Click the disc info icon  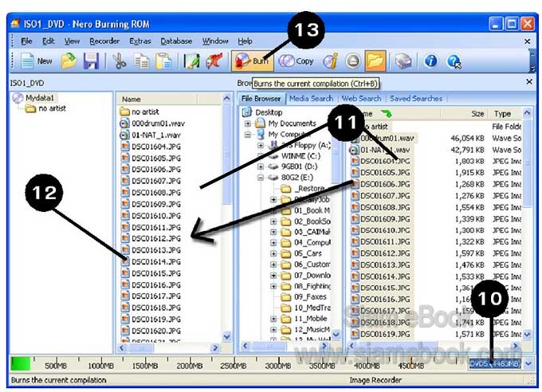point(331,61)
